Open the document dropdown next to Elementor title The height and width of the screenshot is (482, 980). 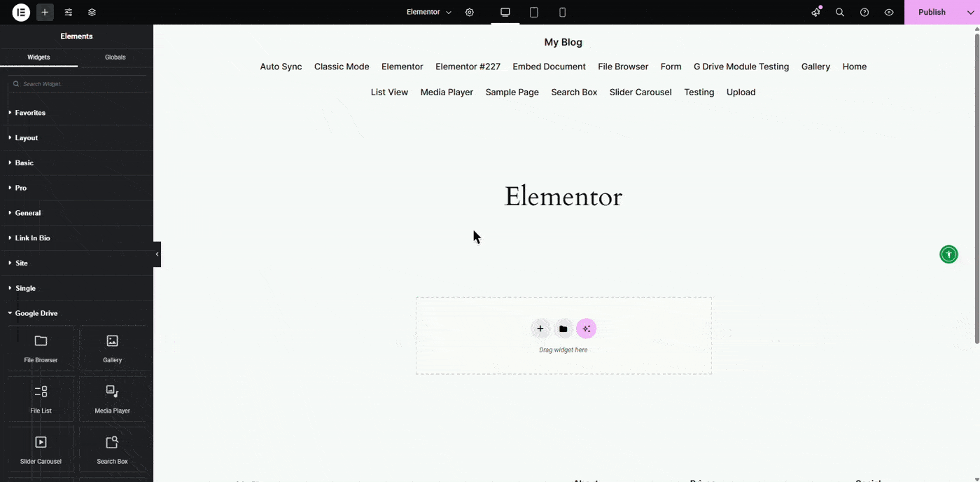coord(448,12)
